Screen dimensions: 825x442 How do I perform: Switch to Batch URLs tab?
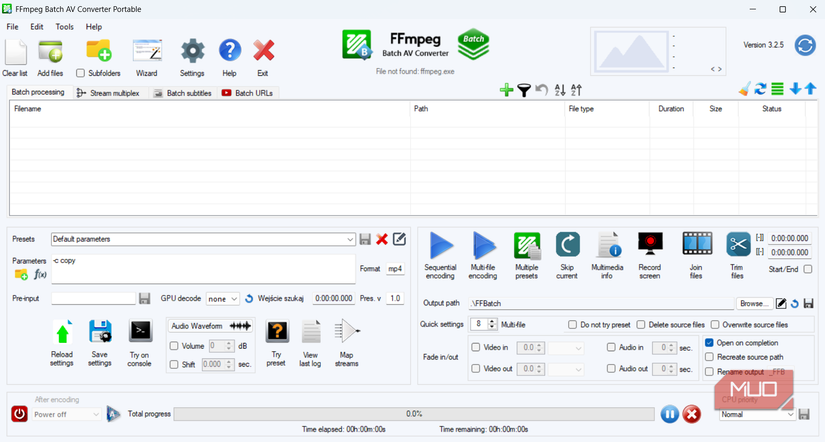[247, 93]
